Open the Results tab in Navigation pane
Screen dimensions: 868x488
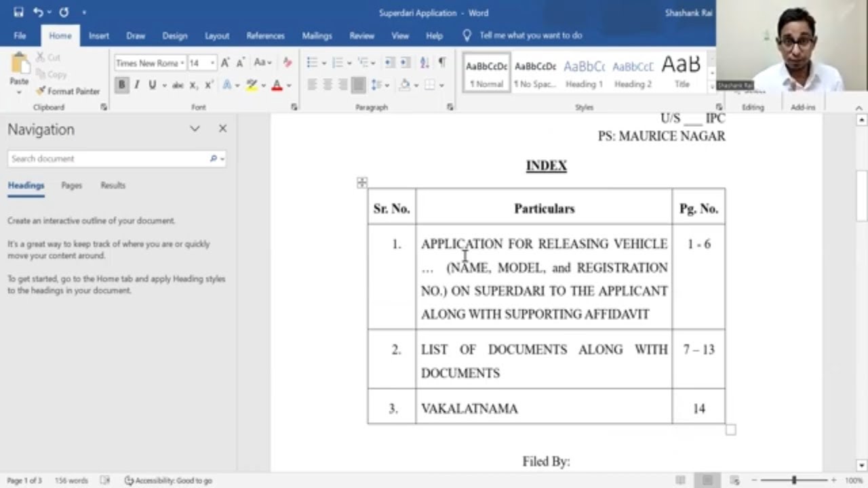pos(113,185)
